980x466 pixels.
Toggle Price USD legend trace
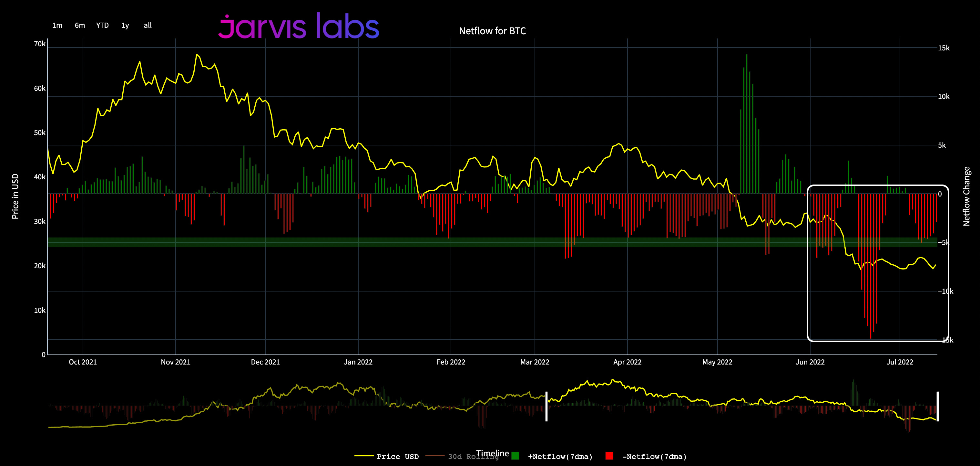click(398, 457)
